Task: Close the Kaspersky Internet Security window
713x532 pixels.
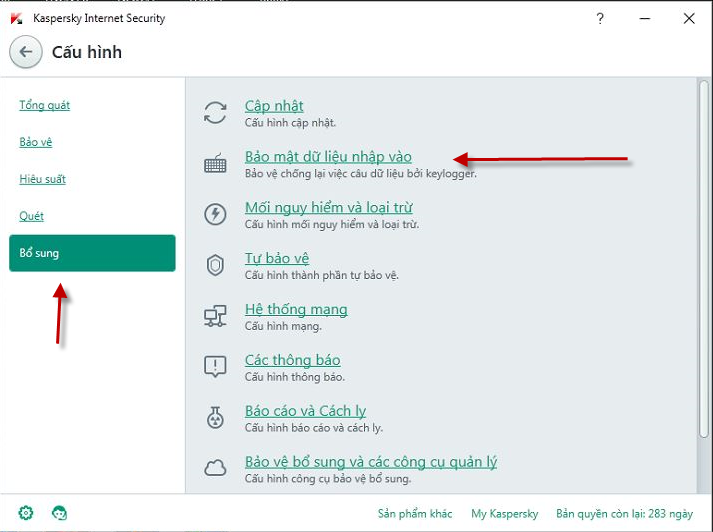Action: pos(689,19)
